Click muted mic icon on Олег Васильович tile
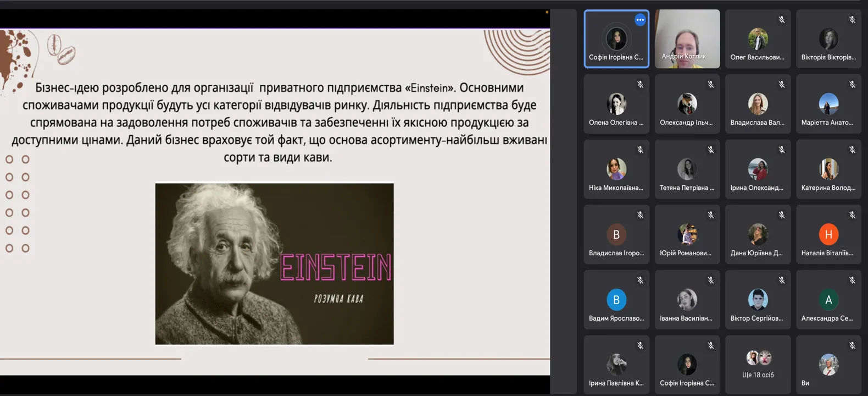 (781, 20)
